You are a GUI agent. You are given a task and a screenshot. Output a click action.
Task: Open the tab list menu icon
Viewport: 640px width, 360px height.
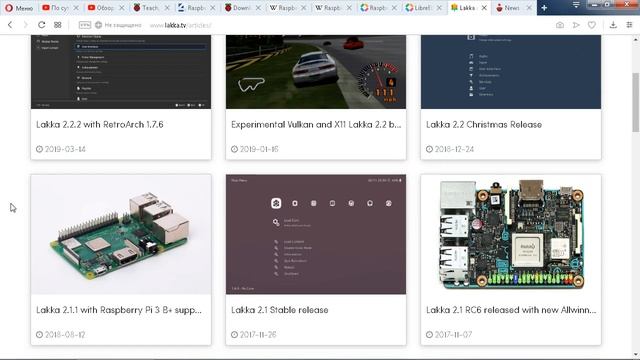[576, 4]
